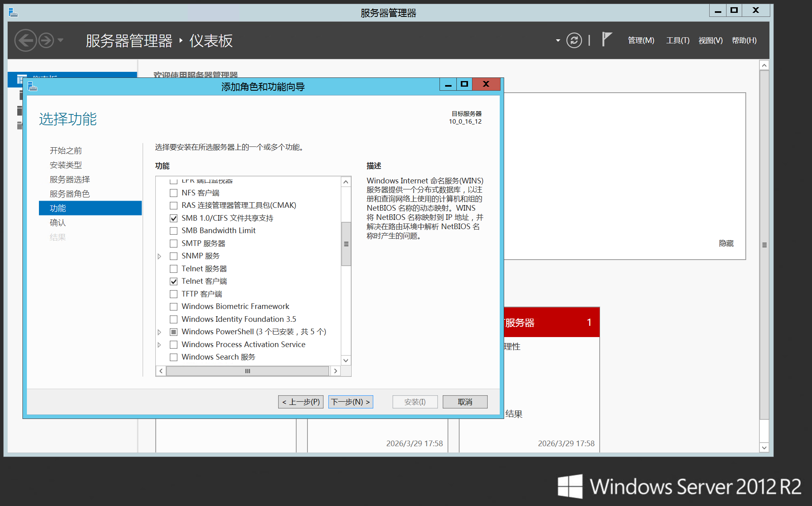Click the Server Manager title bar icon
Screen dimensions: 812x506
13,12
